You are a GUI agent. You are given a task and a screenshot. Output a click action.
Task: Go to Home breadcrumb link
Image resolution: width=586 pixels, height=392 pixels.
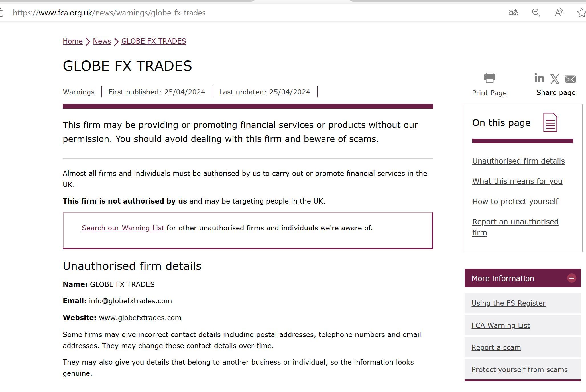click(x=73, y=41)
